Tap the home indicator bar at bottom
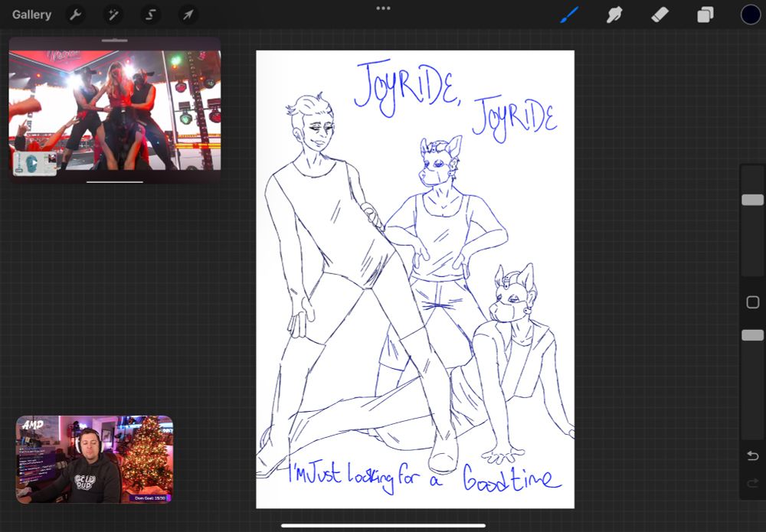 (383, 526)
